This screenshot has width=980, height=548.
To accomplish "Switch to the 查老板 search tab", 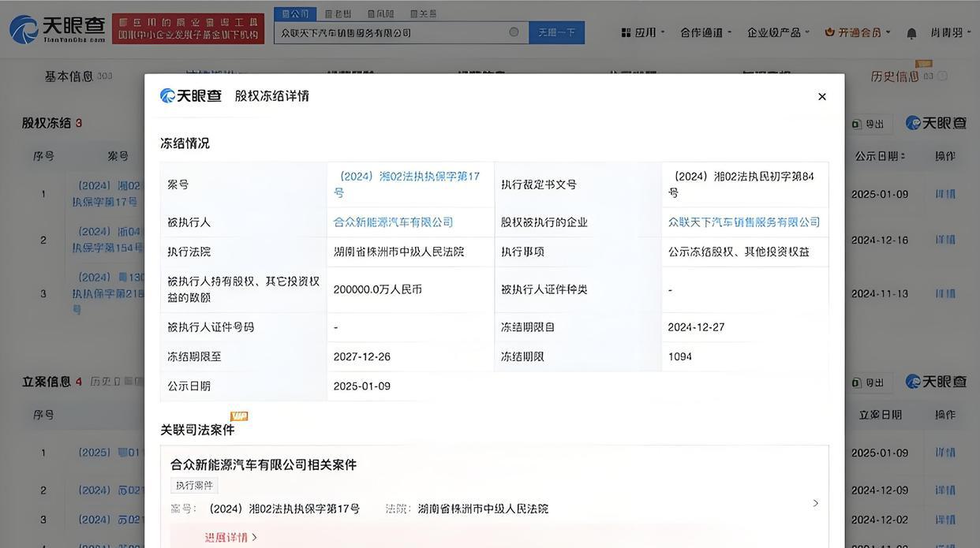I will click(339, 13).
